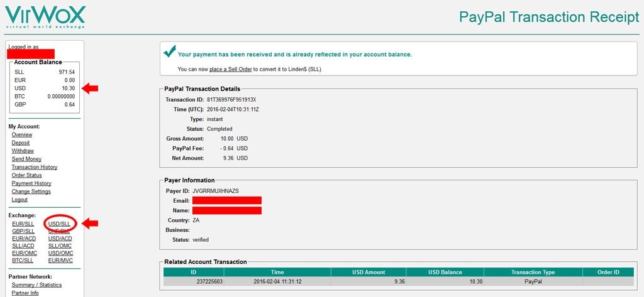The image size is (644, 297).
Task: Click the USD Amount column header
Action: click(369, 273)
